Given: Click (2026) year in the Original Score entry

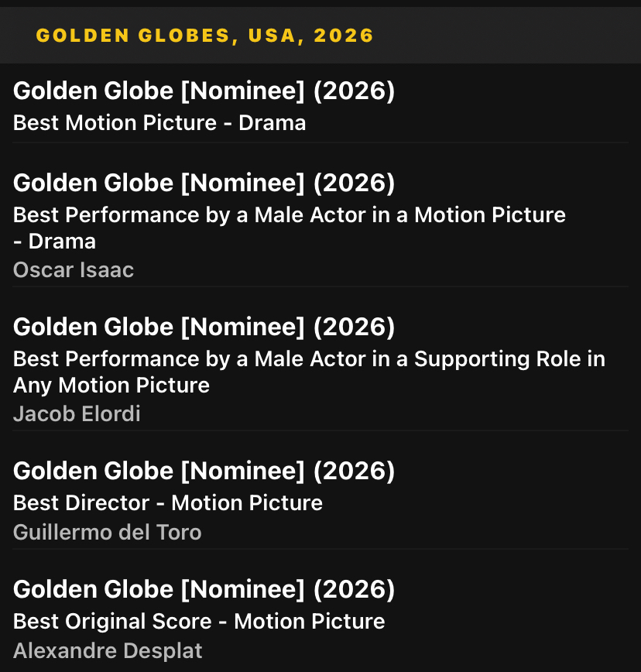Looking at the screenshot, I should [354, 590].
